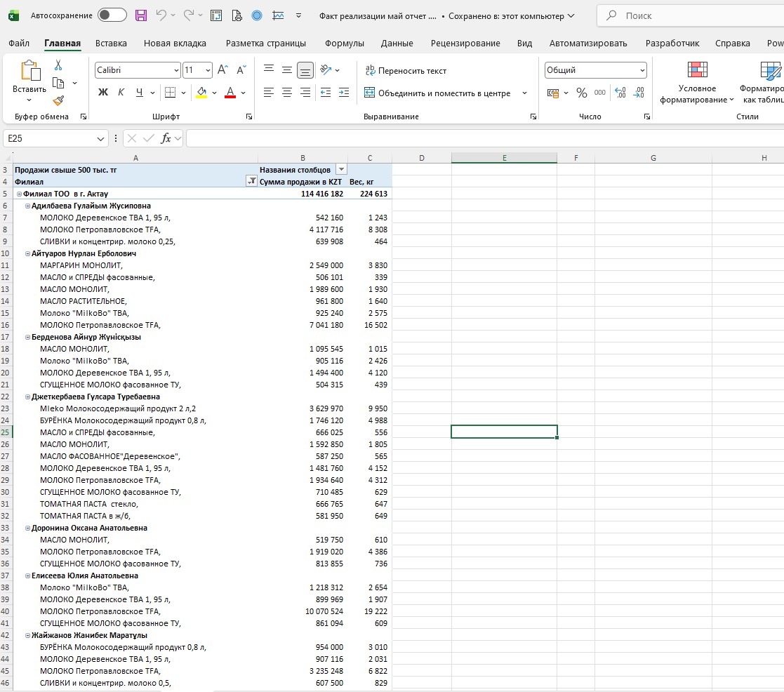Toggle italic formatting
The width and height of the screenshot is (784, 692).
coord(121,93)
